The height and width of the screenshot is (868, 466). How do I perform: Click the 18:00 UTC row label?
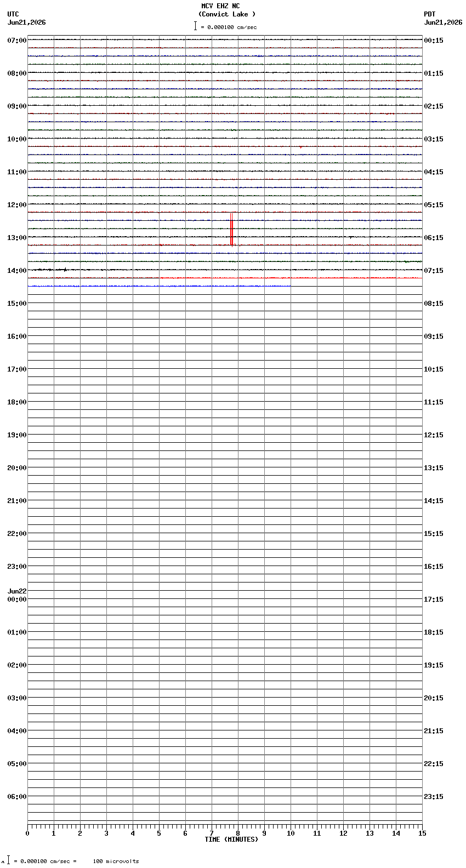click(x=17, y=402)
